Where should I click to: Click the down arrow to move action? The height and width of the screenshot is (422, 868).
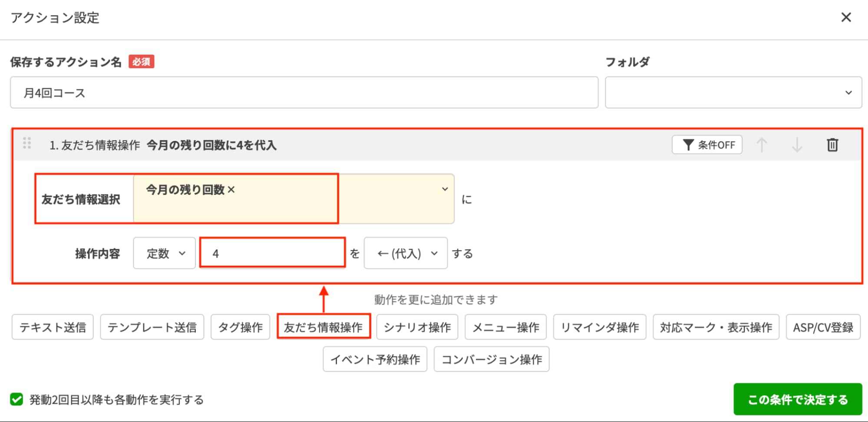tap(797, 145)
